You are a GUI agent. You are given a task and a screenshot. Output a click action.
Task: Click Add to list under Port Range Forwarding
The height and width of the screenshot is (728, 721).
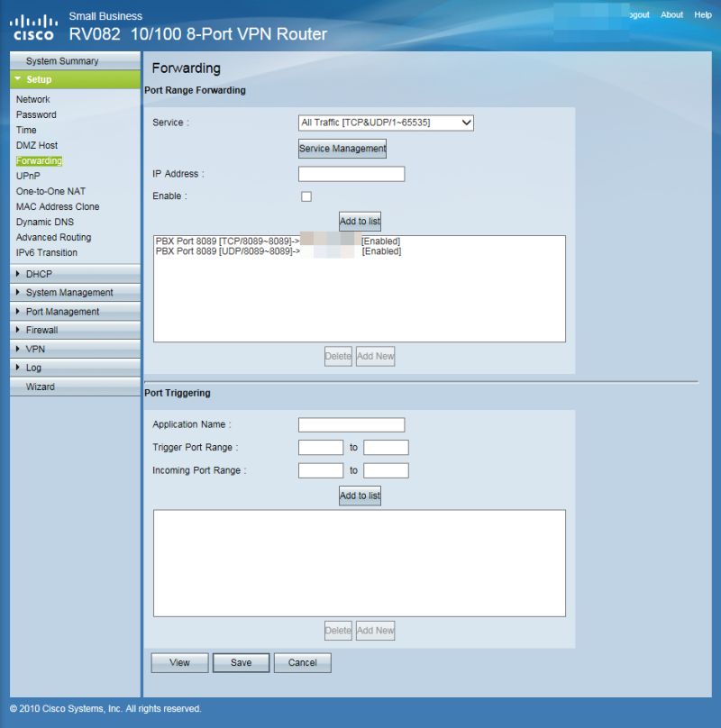click(360, 221)
